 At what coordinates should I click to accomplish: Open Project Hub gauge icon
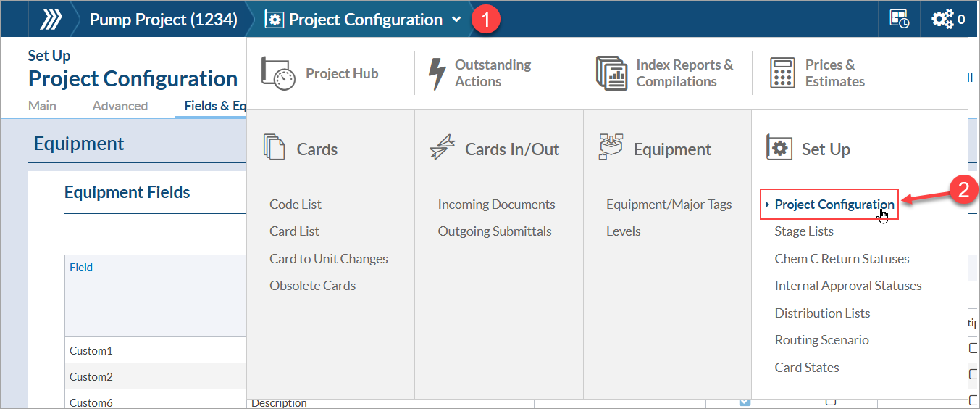point(279,73)
